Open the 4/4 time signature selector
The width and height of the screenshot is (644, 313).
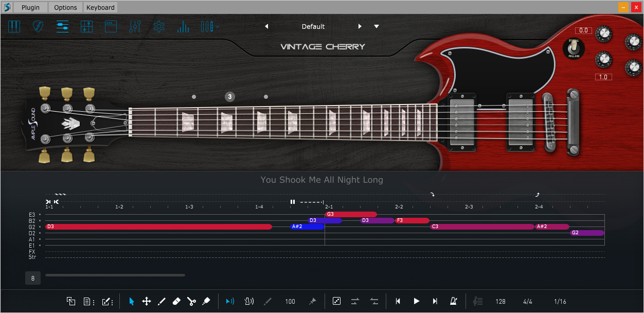pos(528,302)
